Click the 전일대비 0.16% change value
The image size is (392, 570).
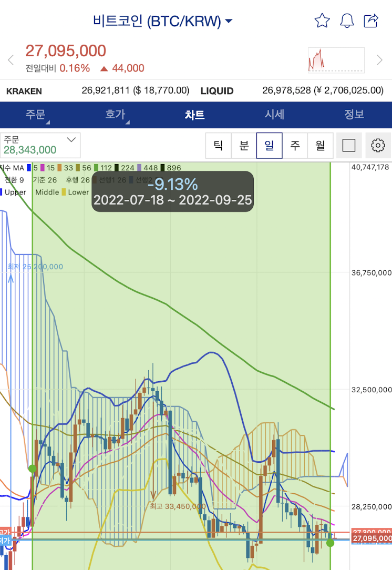[x=75, y=68]
